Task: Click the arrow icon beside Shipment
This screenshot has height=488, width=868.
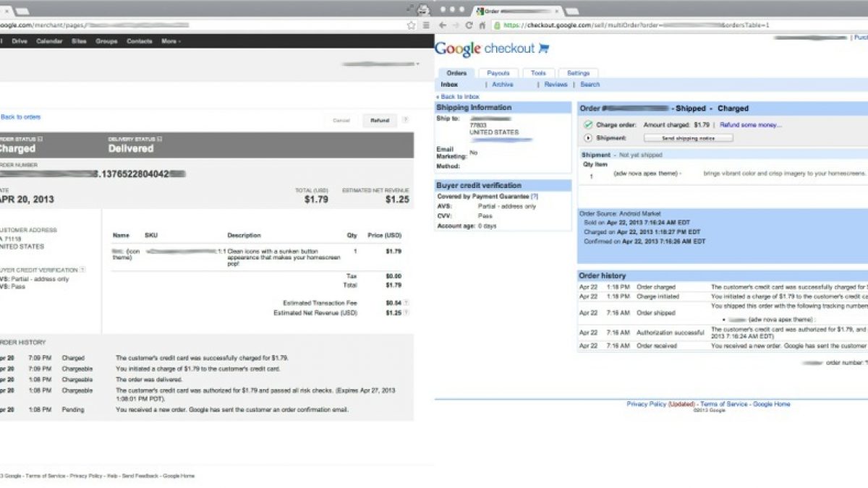Action: [588, 137]
